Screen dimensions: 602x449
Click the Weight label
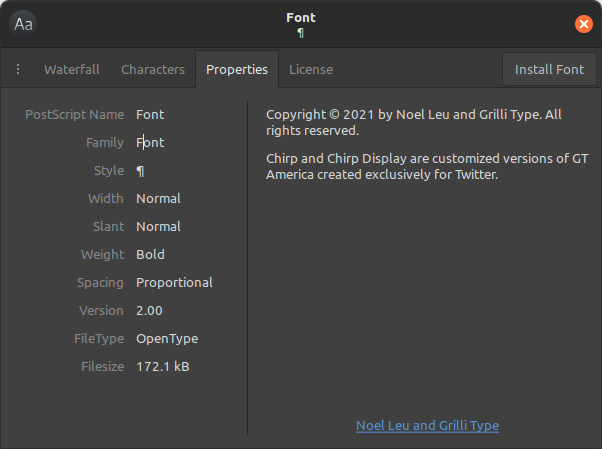click(x=103, y=255)
